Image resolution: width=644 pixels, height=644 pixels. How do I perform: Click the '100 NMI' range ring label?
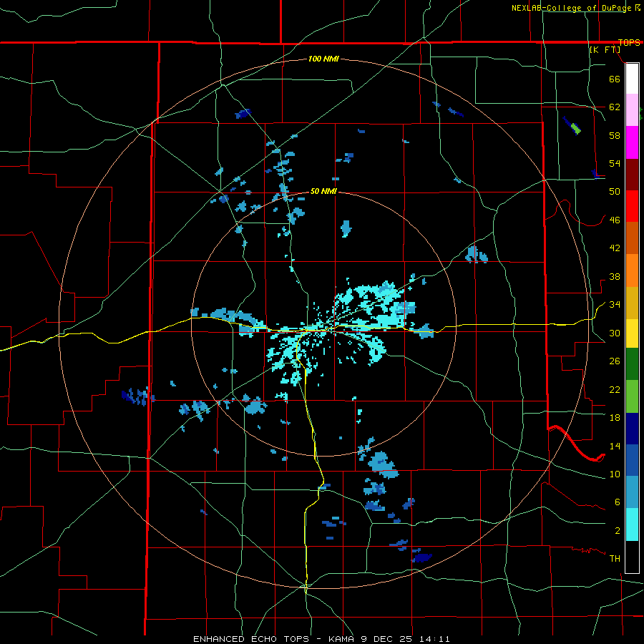click(323, 59)
